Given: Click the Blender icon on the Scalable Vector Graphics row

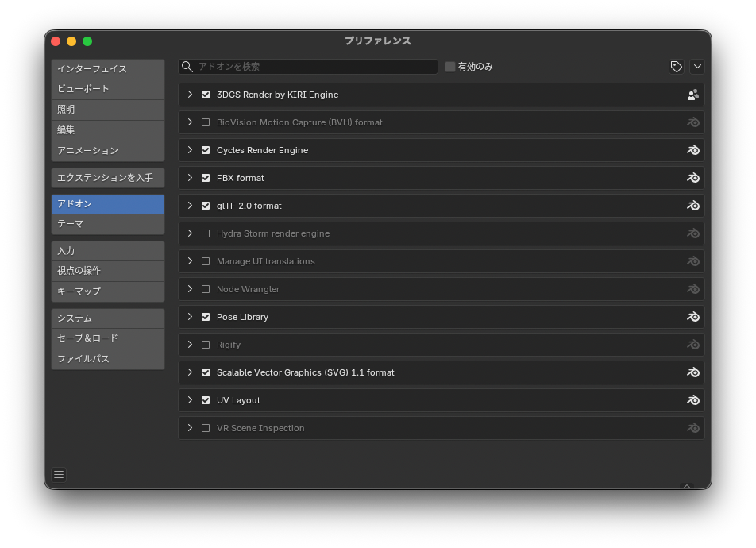Looking at the screenshot, I should click(x=692, y=372).
